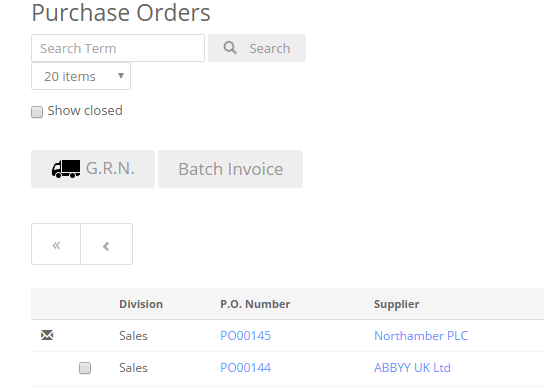Toggle the Show closed checkbox

pyautogui.click(x=37, y=112)
